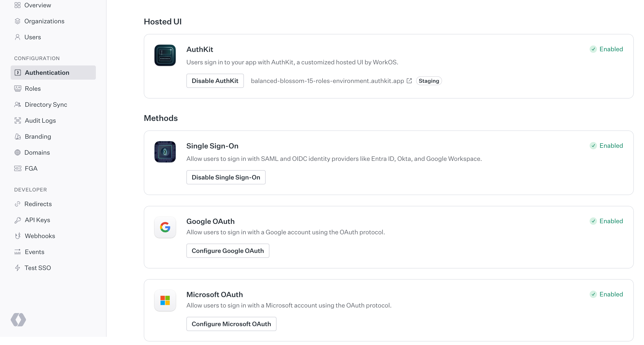The width and height of the screenshot is (644, 345).
Task: Open the external link icon beside authkit.app URL
Action: [409, 81]
